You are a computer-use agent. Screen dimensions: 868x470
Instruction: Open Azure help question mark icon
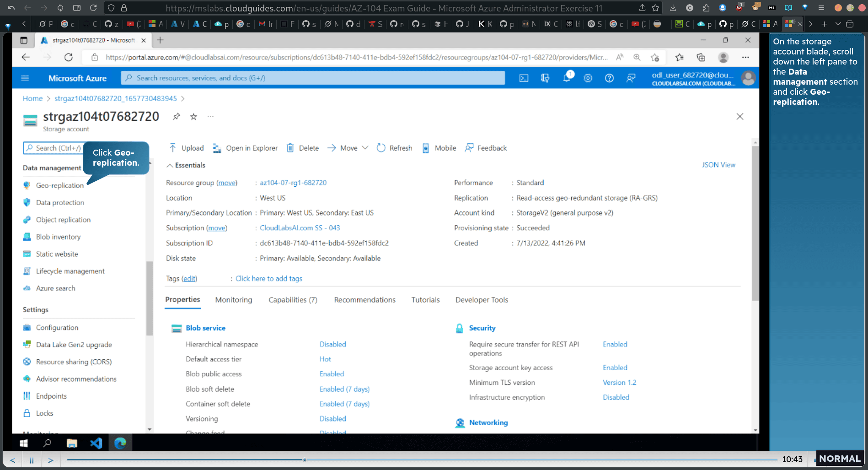[609, 78]
